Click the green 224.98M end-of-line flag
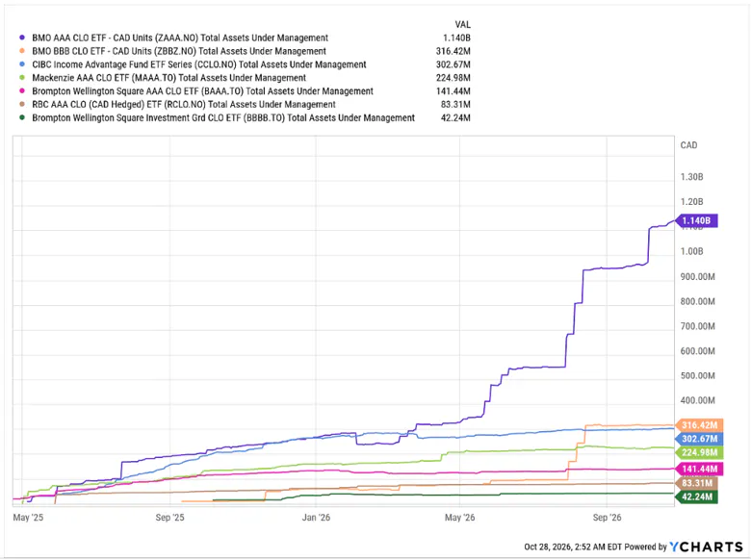The height and width of the screenshot is (560, 751). click(699, 452)
